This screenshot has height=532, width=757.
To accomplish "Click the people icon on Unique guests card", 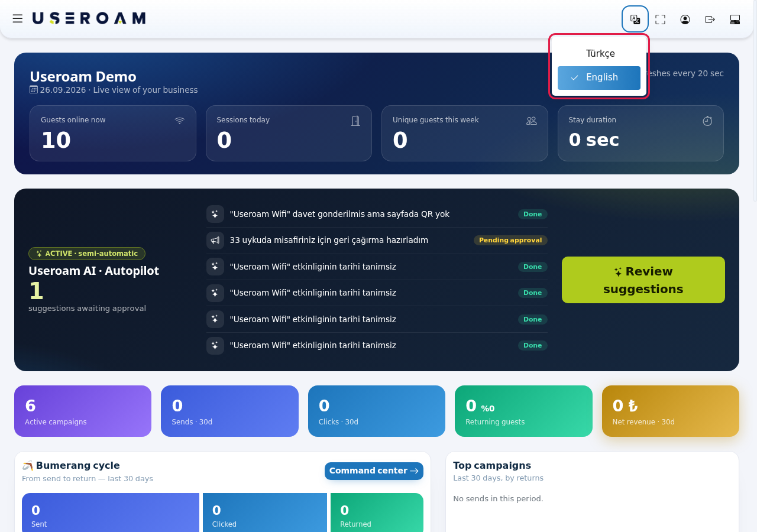I will coord(532,121).
